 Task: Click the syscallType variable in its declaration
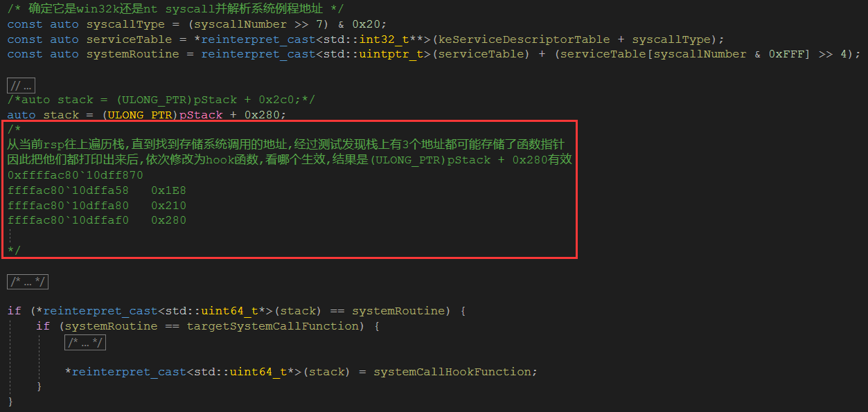tap(118, 24)
